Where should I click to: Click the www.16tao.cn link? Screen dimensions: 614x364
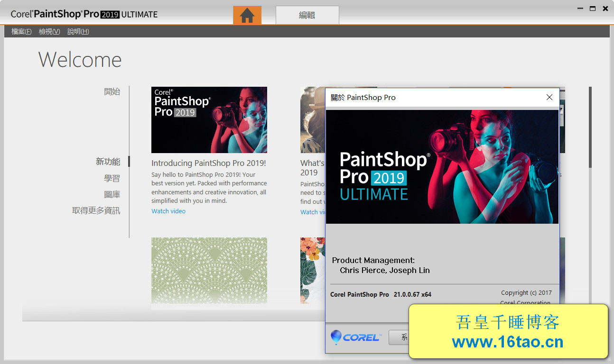[x=507, y=342]
